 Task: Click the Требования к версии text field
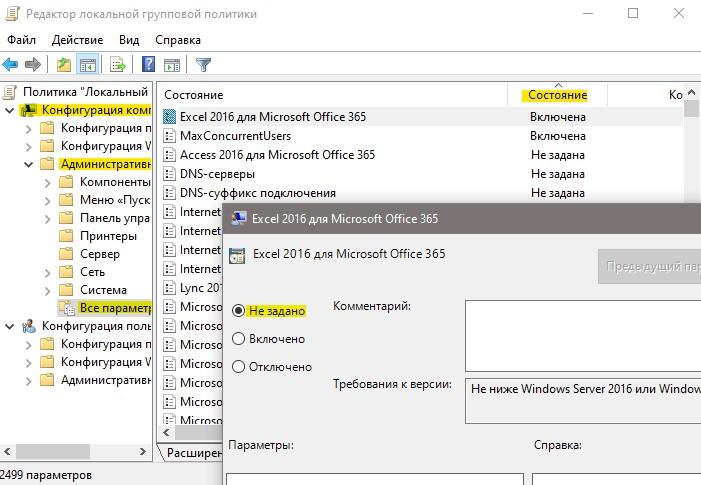(x=583, y=401)
